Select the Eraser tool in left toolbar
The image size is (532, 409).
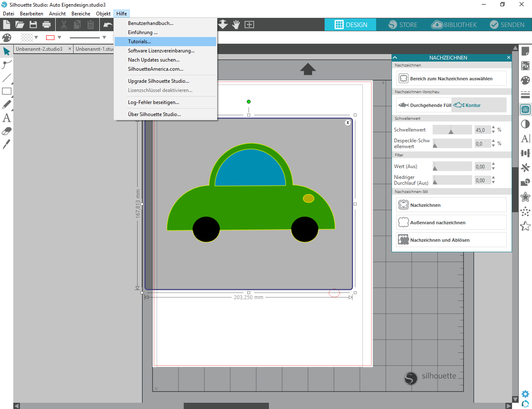point(7,131)
